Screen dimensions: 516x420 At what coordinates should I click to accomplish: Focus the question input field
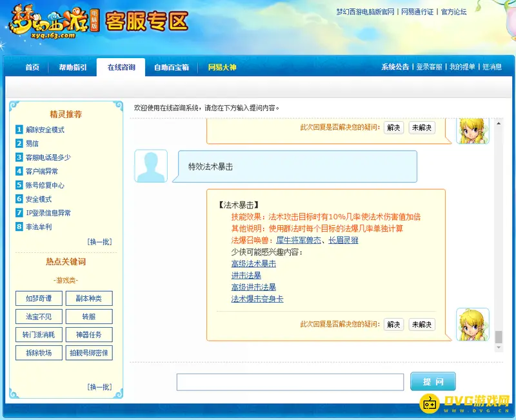point(290,382)
